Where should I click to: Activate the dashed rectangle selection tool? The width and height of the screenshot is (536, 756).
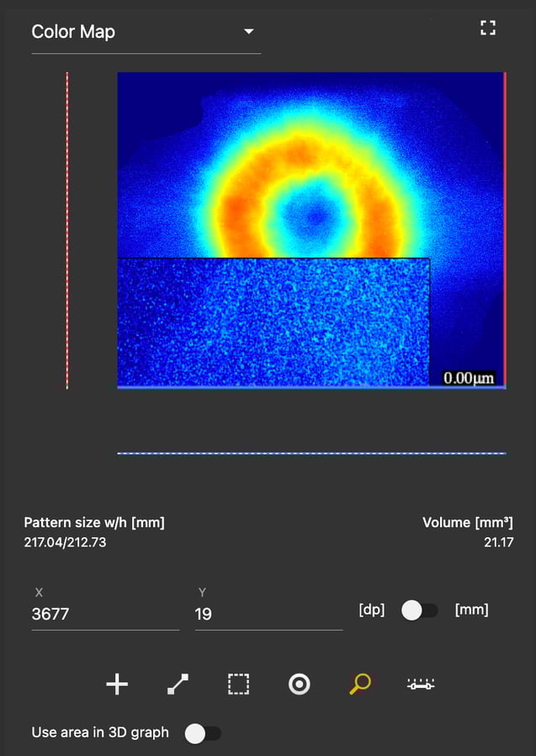238,684
